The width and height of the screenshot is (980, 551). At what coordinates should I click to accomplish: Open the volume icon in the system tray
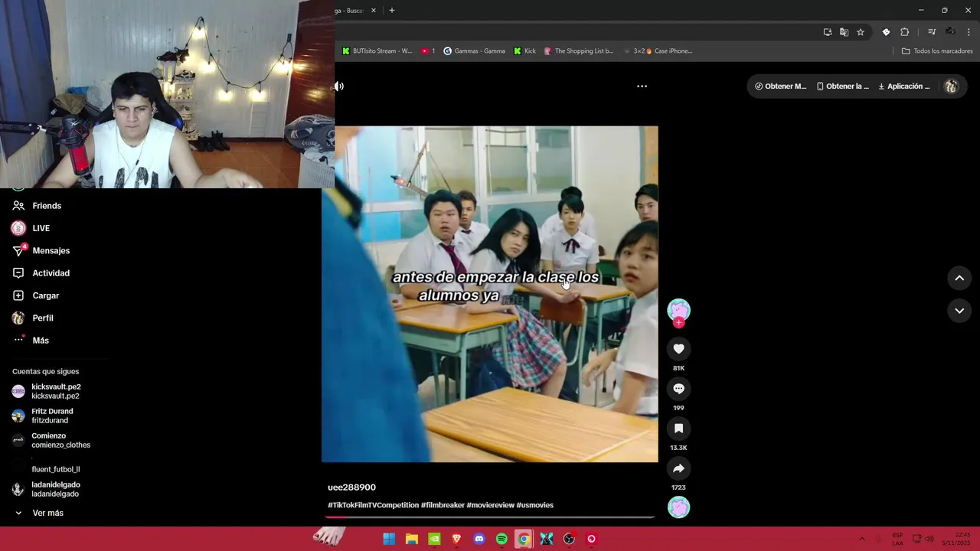point(929,539)
